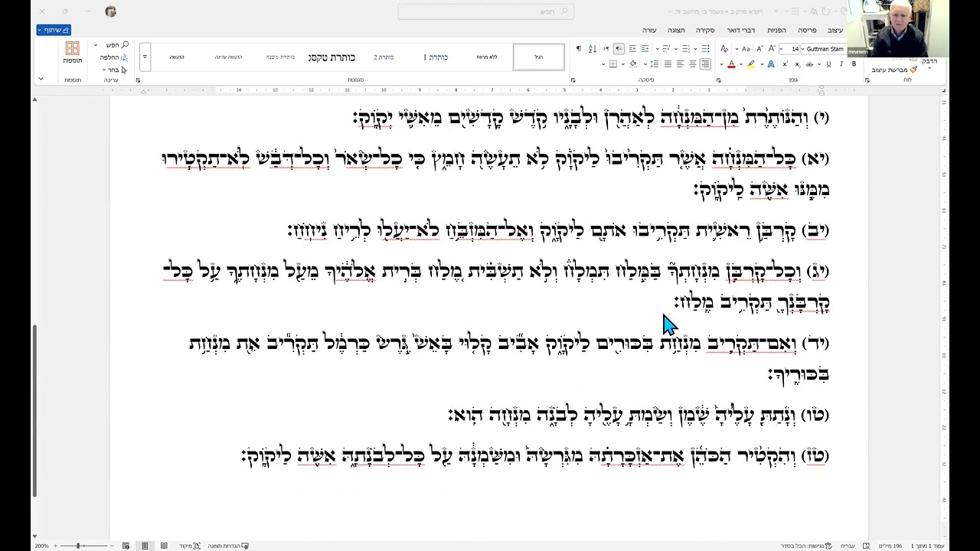Clear all formatting eraser icon

pyautogui.click(x=724, y=49)
